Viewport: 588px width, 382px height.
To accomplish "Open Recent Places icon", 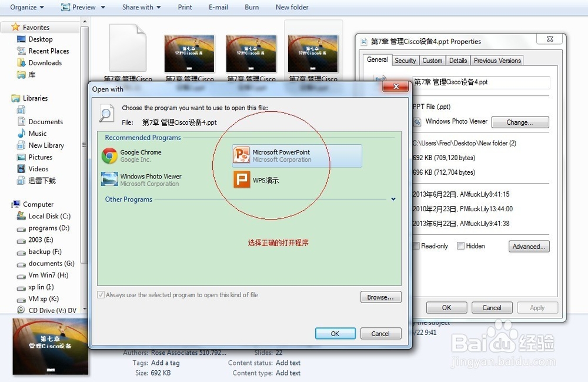I will (x=21, y=51).
